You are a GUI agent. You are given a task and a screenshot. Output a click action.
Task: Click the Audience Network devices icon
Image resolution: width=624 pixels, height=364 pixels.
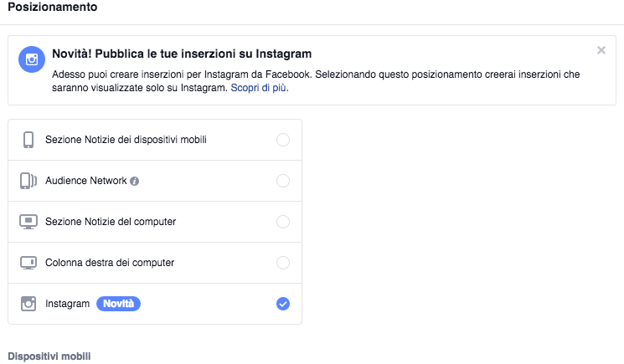[x=28, y=181]
